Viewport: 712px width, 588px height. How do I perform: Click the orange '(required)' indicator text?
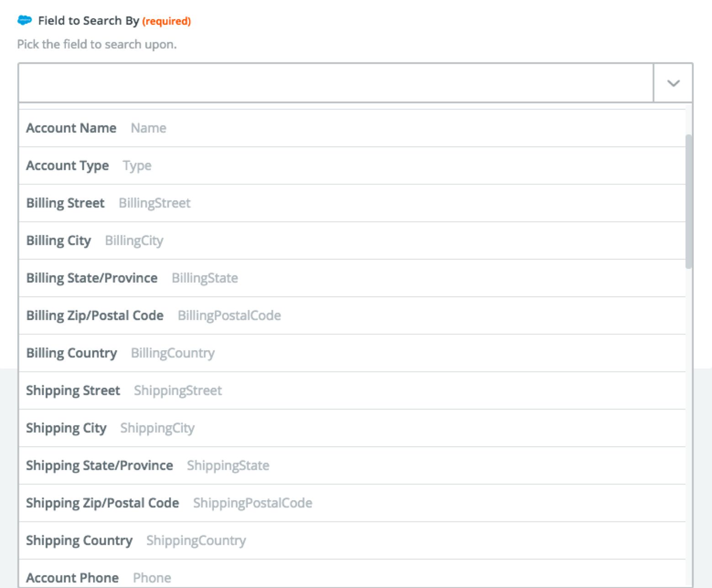[x=166, y=21]
